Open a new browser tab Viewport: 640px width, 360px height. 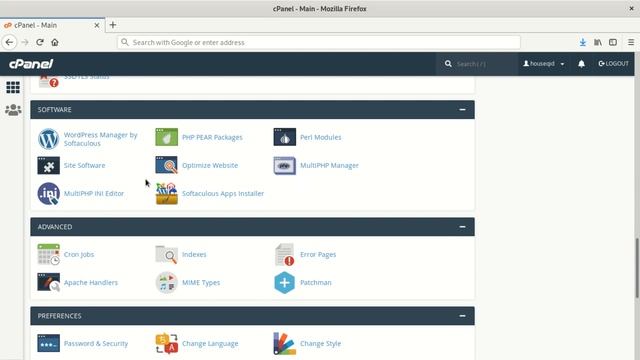coord(113,25)
